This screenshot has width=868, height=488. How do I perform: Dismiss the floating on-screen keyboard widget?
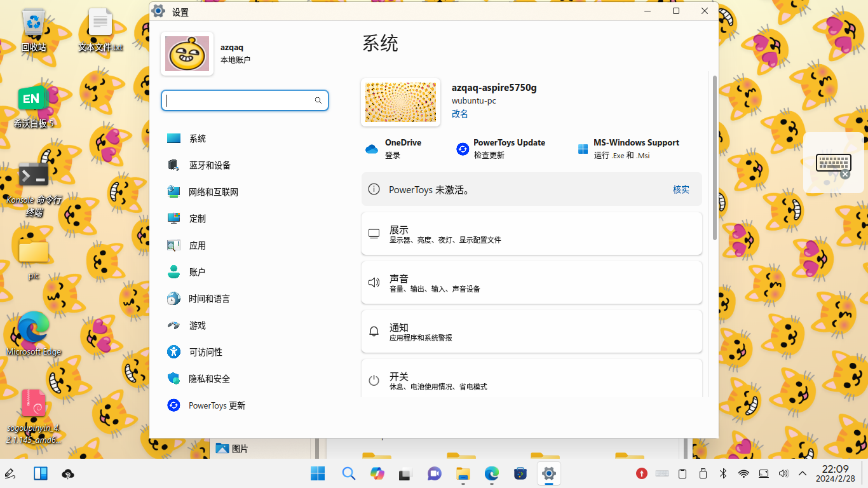pyautogui.click(x=845, y=174)
